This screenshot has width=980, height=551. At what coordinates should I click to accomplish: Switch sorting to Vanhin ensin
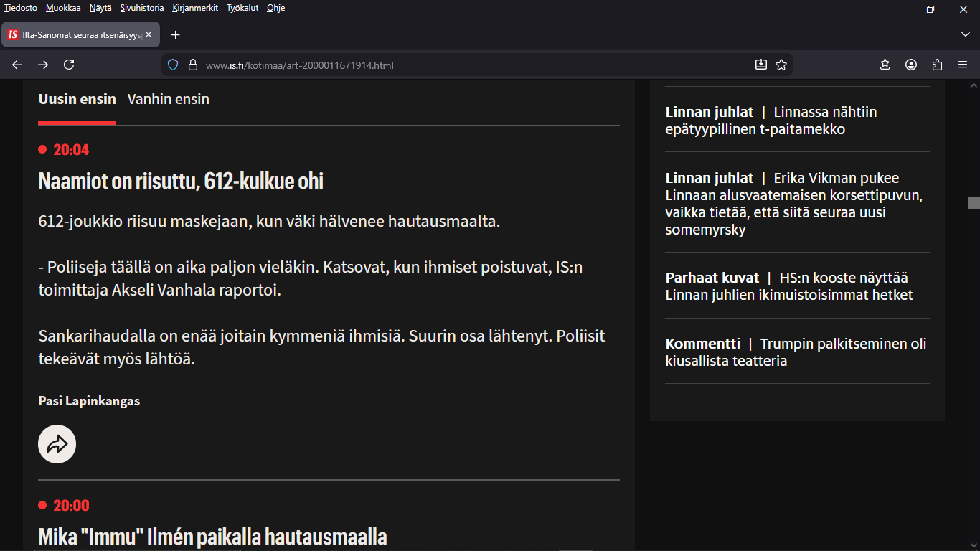(169, 99)
